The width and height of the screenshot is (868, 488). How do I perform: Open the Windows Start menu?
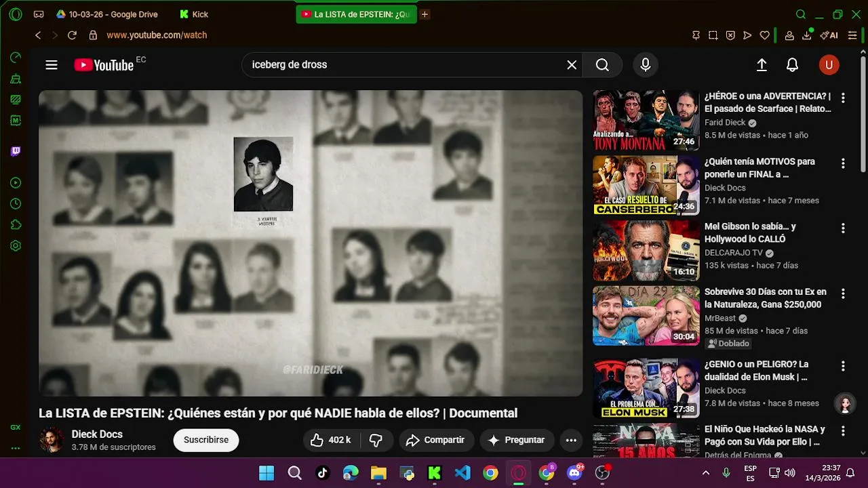tap(267, 473)
